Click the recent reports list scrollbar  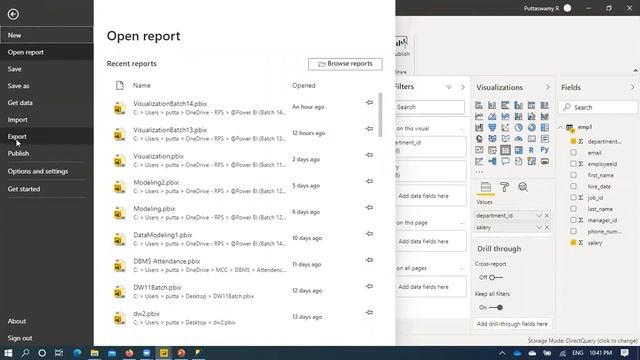380,115
